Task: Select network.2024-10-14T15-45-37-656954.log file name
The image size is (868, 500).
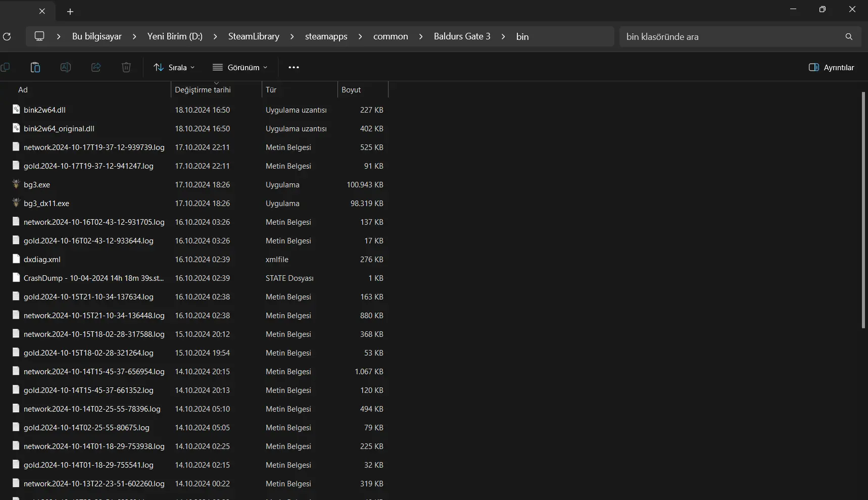Action: tap(94, 371)
